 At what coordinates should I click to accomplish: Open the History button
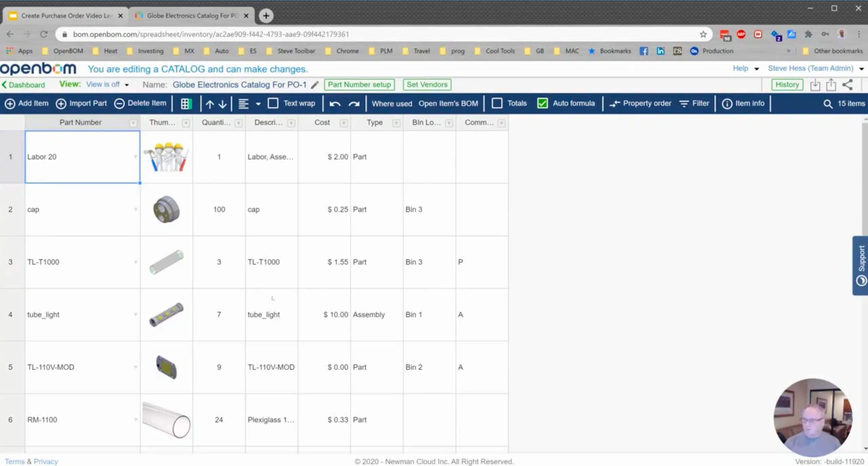coord(787,84)
